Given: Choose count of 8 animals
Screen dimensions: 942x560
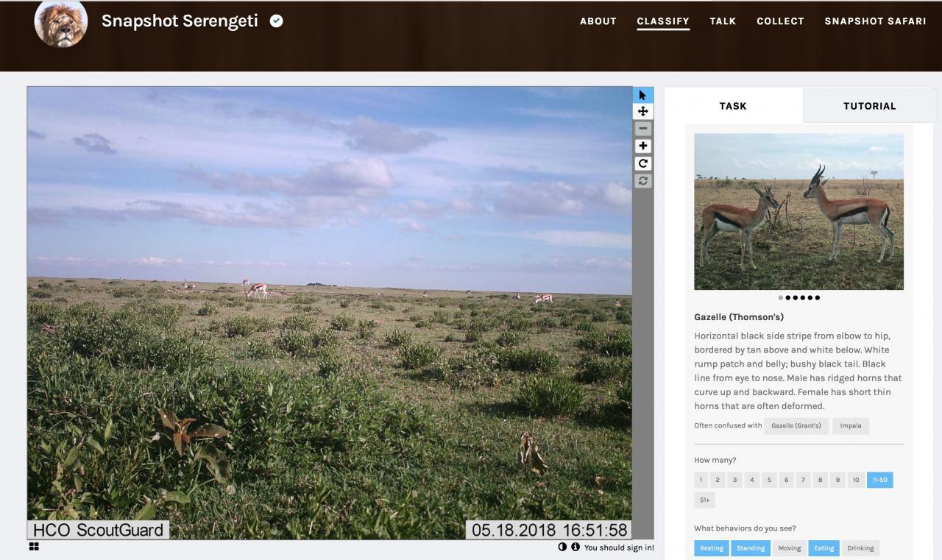Looking at the screenshot, I should [x=820, y=481].
